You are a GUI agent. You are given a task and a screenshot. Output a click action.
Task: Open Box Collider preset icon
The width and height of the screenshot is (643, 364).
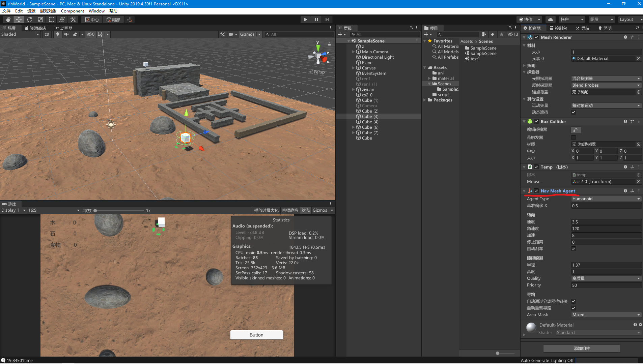tap(632, 122)
